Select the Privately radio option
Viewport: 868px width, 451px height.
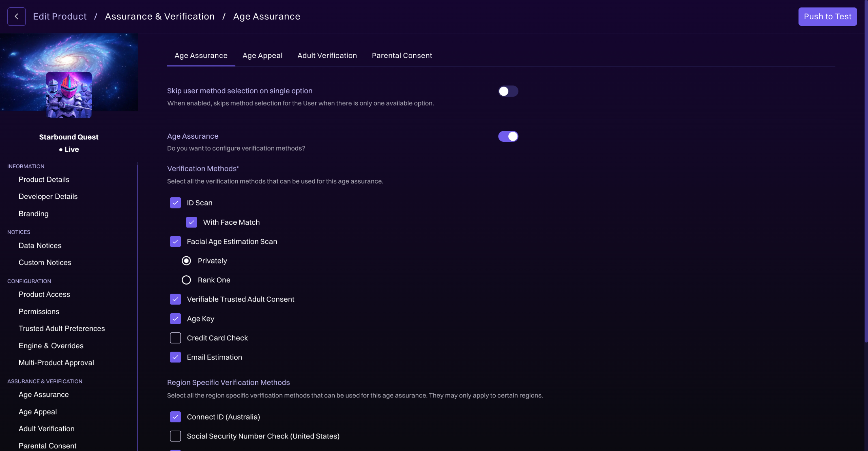click(x=186, y=261)
